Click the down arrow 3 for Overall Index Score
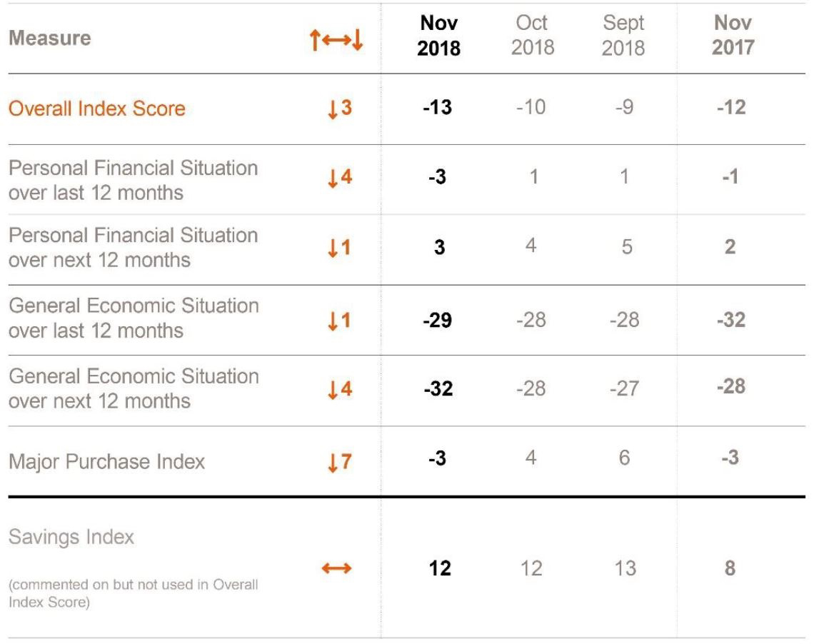Screen dimensions: 814x644 click(x=340, y=109)
